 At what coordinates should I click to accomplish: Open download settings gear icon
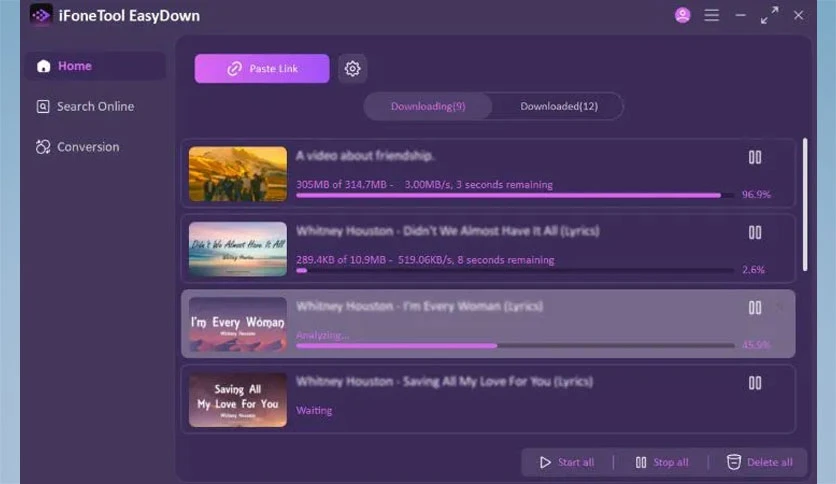click(x=352, y=68)
